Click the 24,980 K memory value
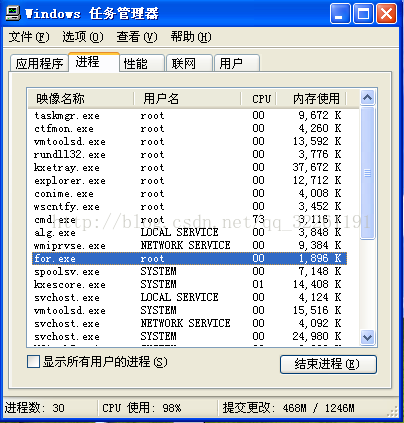 point(317,336)
